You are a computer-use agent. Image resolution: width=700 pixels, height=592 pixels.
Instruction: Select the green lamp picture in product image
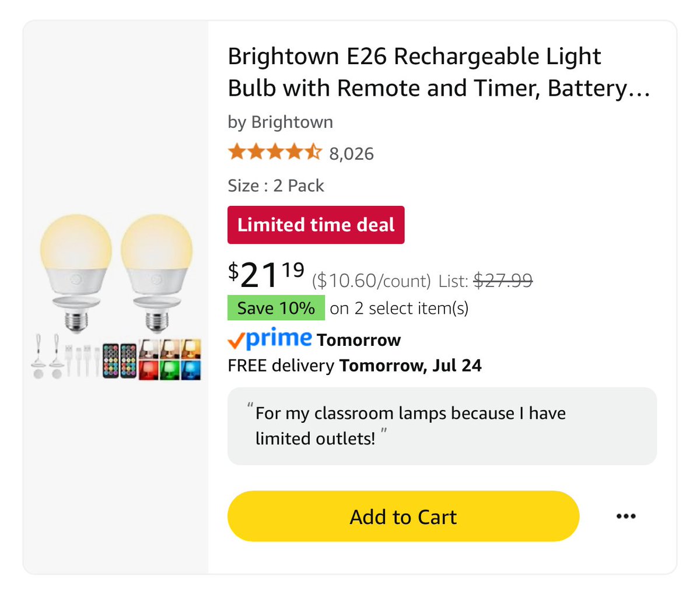pos(169,370)
